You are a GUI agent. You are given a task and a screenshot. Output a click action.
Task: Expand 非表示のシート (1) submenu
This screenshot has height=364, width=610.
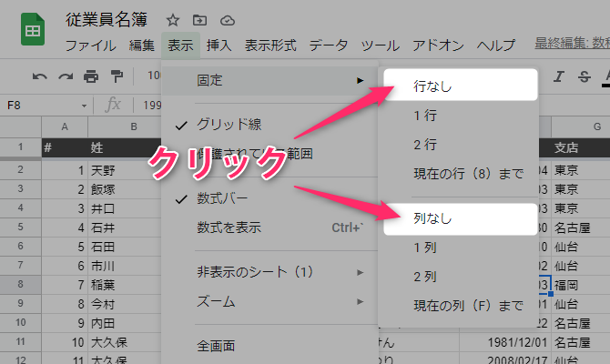[x=270, y=272]
